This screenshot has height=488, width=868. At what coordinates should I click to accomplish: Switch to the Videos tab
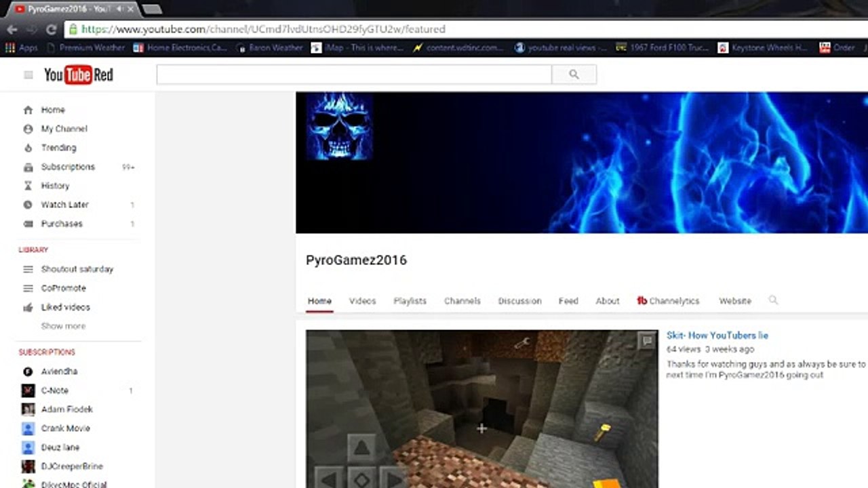coord(362,301)
